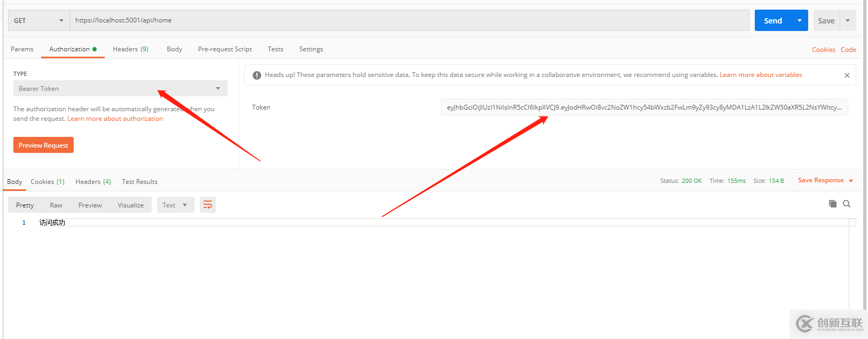Select the Preview view mode

(x=90, y=205)
